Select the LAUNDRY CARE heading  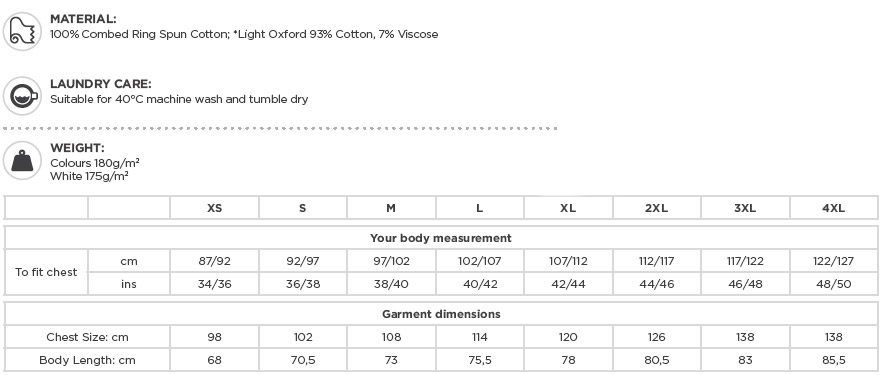pyautogui.click(x=101, y=84)
